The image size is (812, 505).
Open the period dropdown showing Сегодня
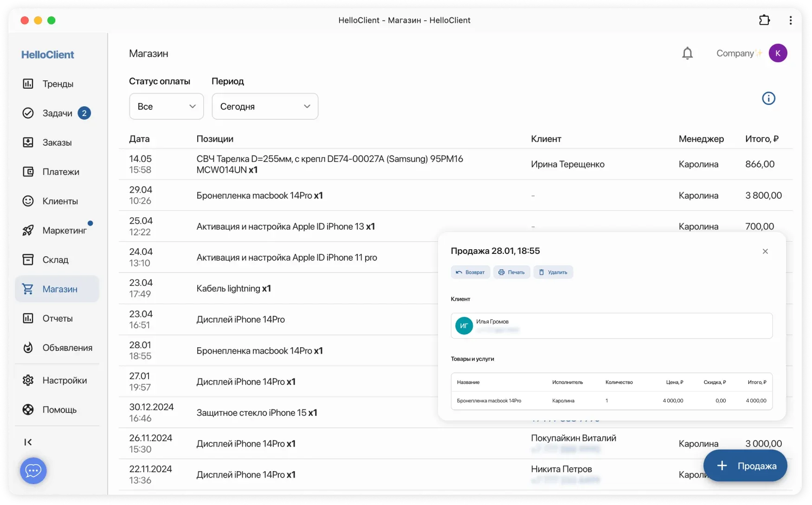tap(264, 106)
